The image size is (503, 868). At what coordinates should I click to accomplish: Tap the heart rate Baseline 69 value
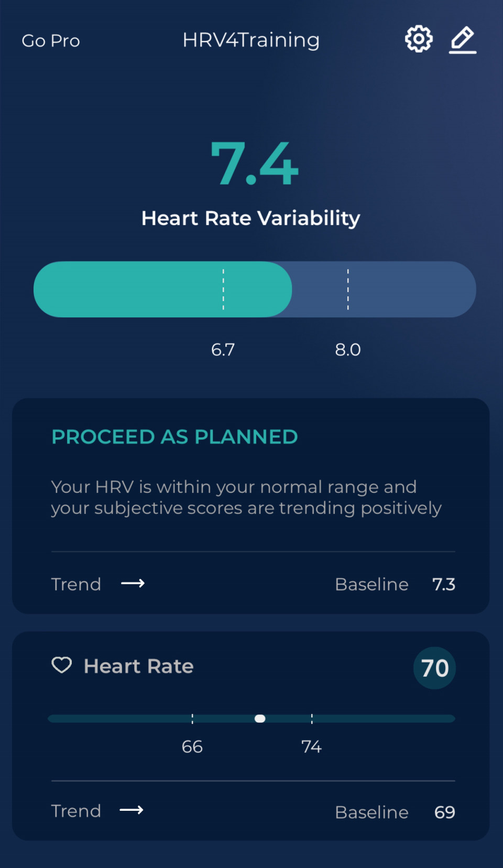pos(445,812)
